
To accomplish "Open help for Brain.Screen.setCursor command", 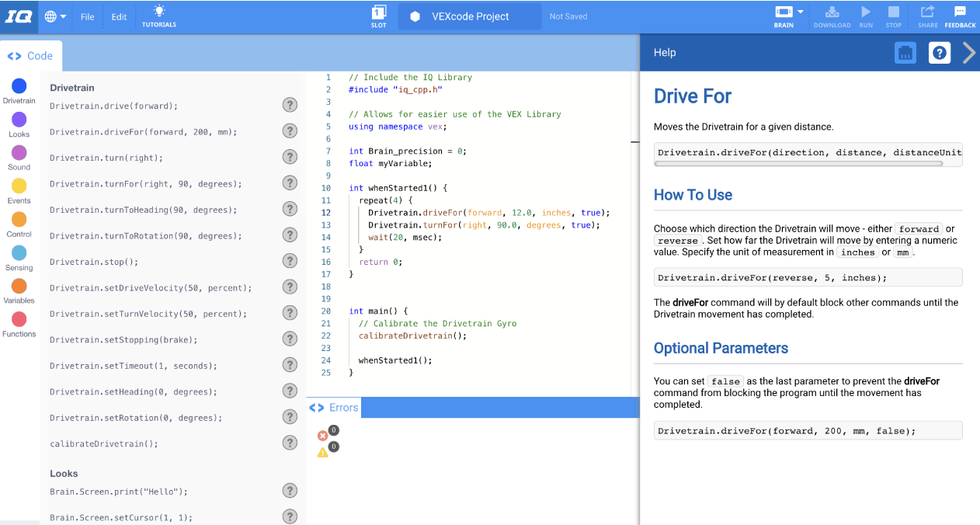I will (290, 517).
